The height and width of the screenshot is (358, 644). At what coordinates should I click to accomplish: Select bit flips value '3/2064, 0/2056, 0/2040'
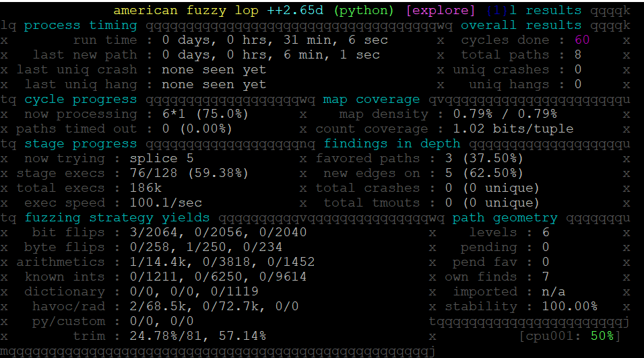pyautogui.click(x=218, y=233)
